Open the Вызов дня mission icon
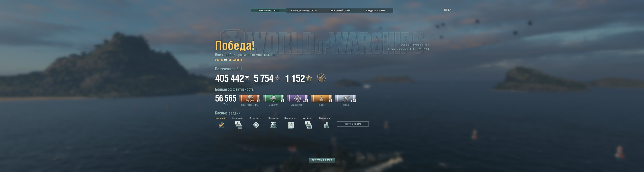This screenshot has height=172, width=644. 274,125
